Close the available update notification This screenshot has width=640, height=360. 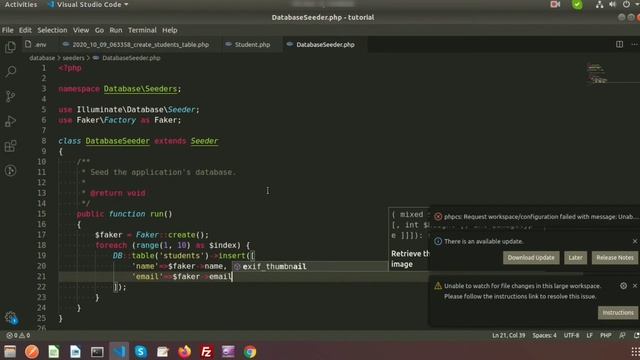635,241
